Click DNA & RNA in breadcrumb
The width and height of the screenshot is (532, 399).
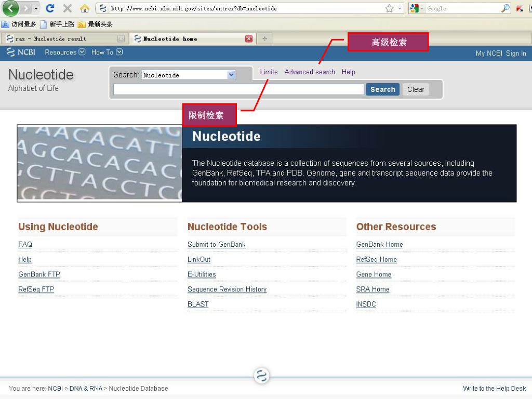pos(86,388)
